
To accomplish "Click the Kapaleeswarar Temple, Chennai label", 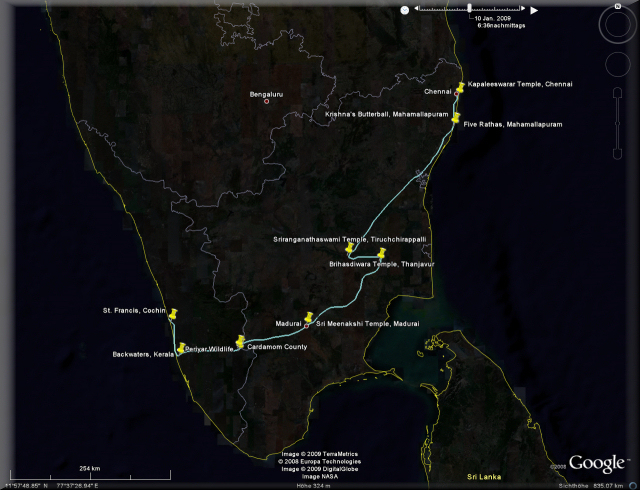I will click(x=520, y=84).
